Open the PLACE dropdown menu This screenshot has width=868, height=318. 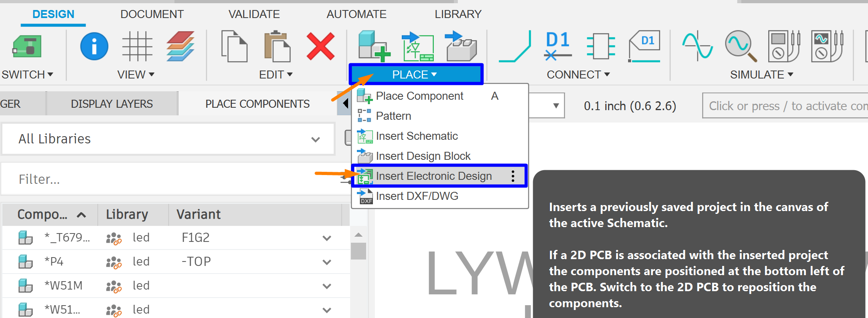click(415, 74)
